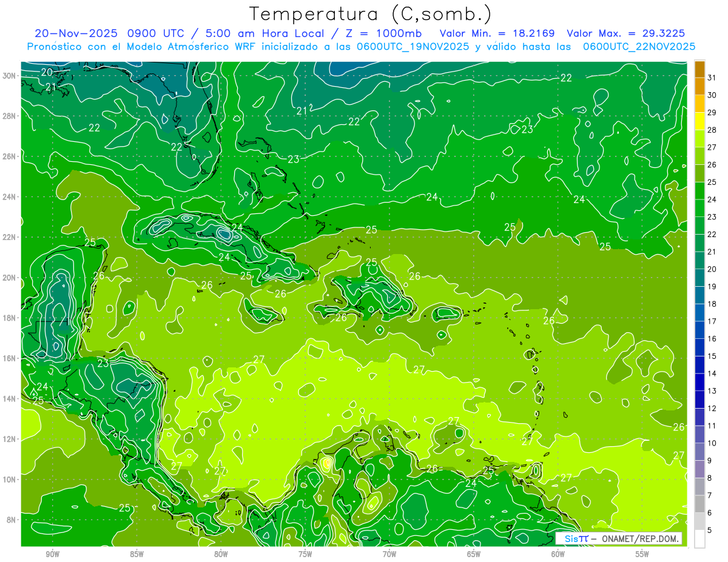Click the "26N" latitude label
The height and width of the screenshot is (562, 728).
click(10, 156)
